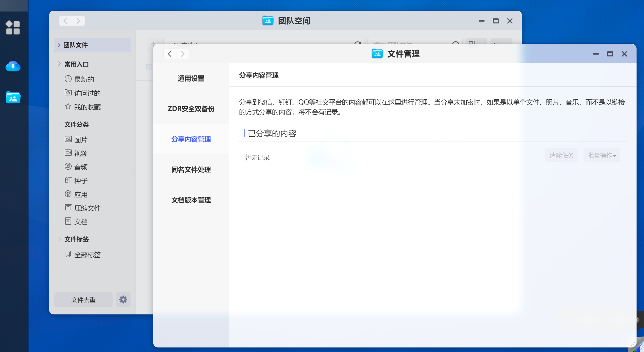Click the BT 种子 icon

click(68, 180)
